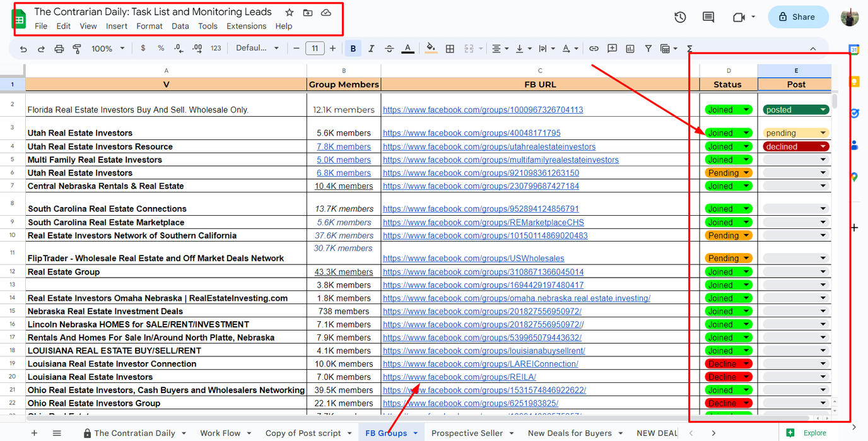
Task: Open Google Keep in the side panel
Action: 854,81
